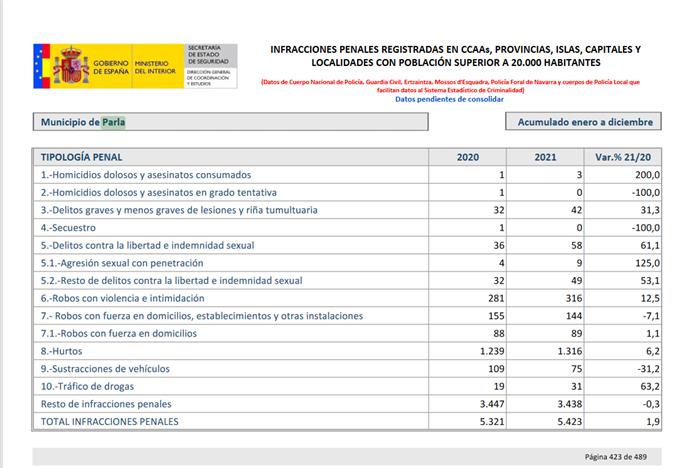Click the Acumulado enero a diciembre box
The height and width of the screenshot is (468, 700).
tap(584, 122)
